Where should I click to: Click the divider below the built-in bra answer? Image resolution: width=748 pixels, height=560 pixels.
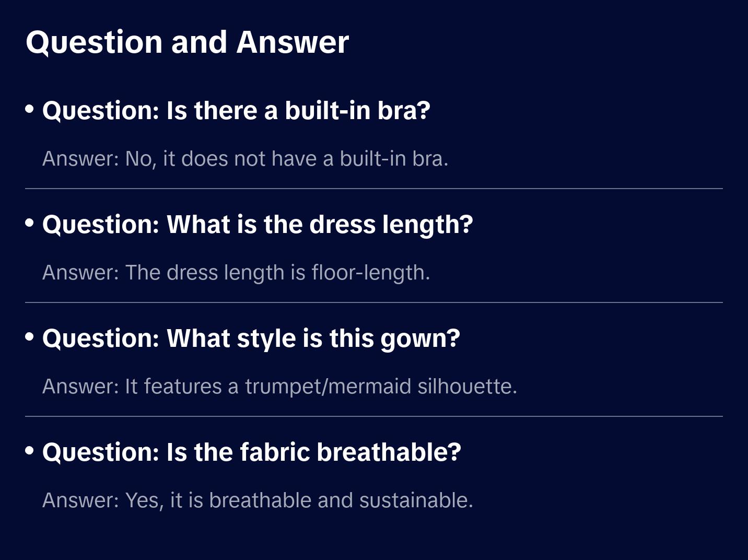click(x=374, y=189)
